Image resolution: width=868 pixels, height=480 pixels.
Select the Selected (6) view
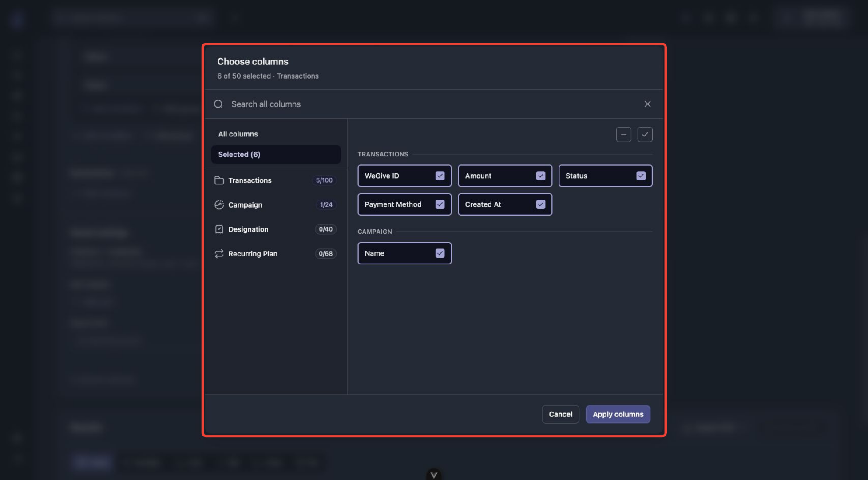[276, 155]
